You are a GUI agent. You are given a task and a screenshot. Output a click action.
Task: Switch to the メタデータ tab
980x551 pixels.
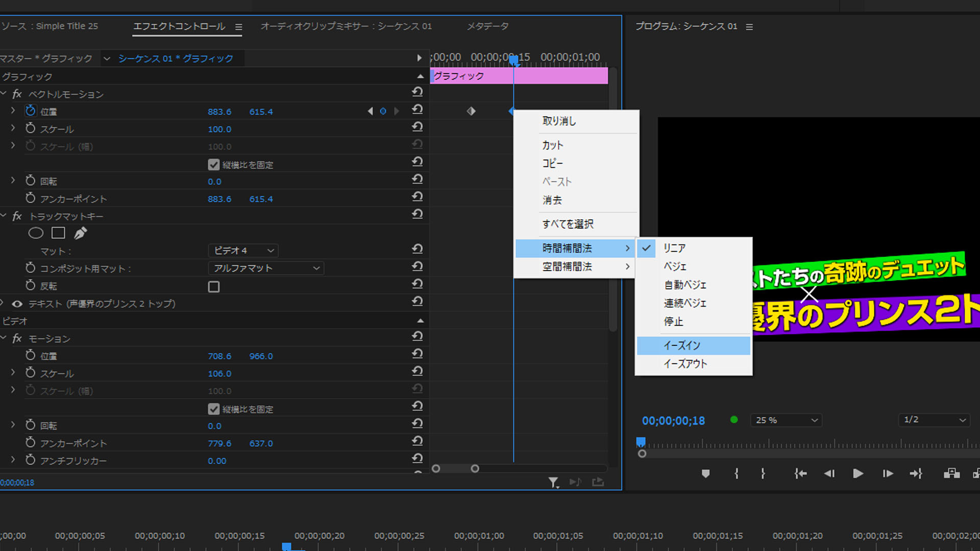click(487, 26)
